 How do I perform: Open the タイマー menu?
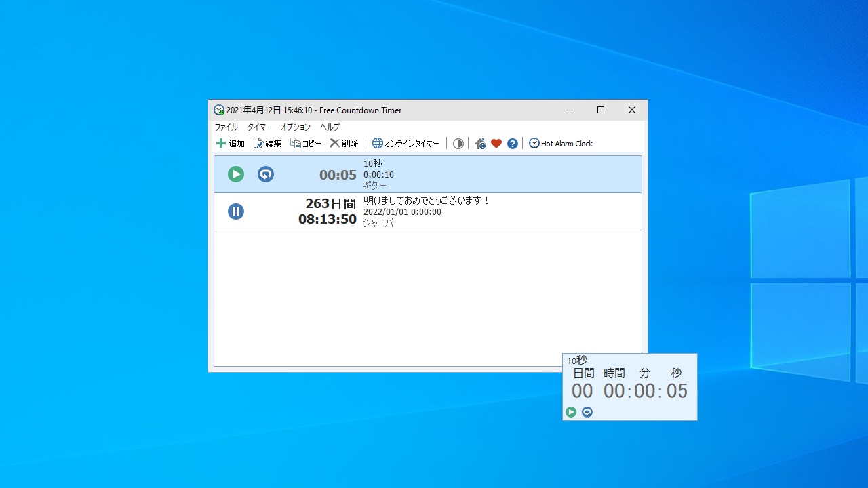(x=259, y=127)
